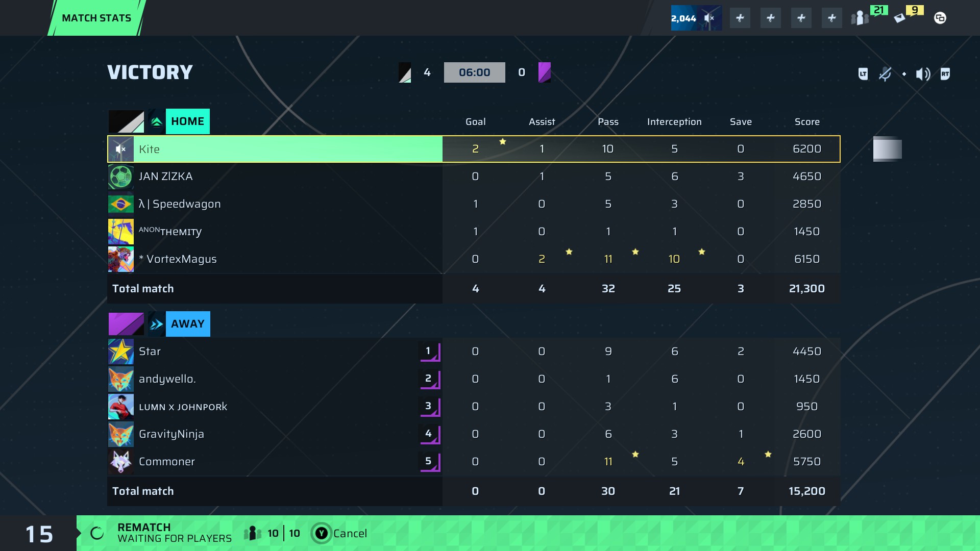This screenshot has width=980, height=551.
Task: Click the blue arrows icon beside AWAY
Action: 157,324
